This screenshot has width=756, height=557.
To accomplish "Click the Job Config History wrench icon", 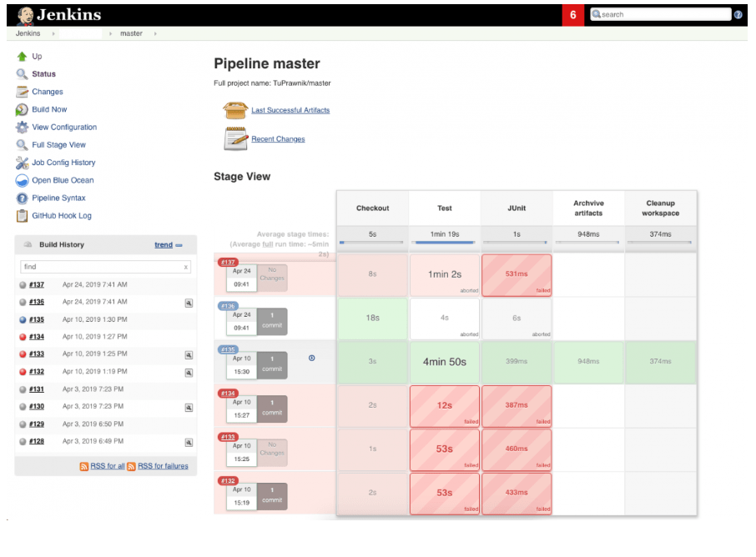I will [x=21, y=162].
